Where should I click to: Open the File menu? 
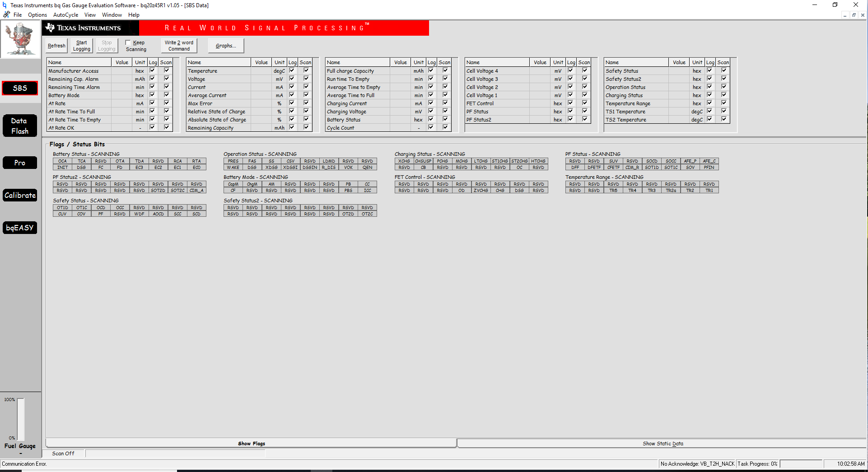pyautogui.click(x=18, y=15)
